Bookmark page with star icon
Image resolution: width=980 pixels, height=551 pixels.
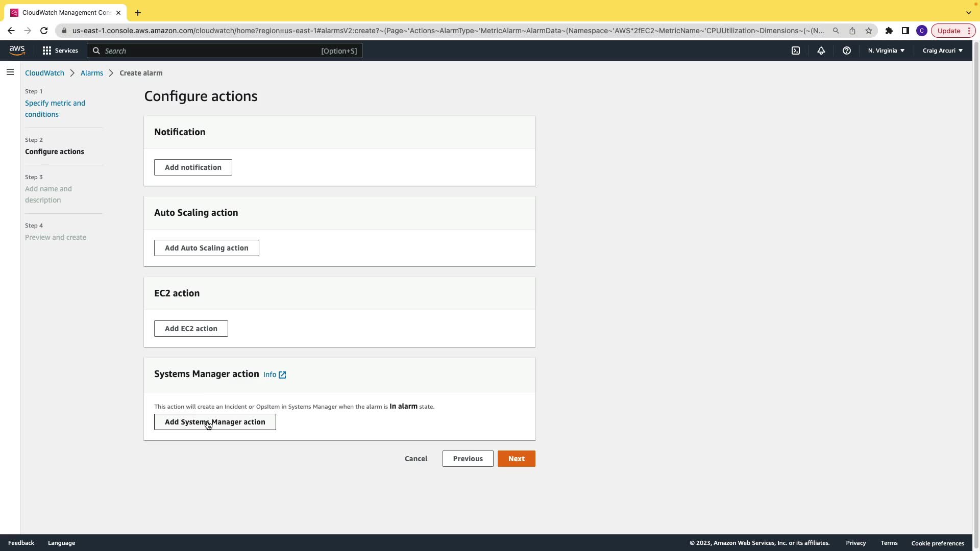(x=869, y=31)
